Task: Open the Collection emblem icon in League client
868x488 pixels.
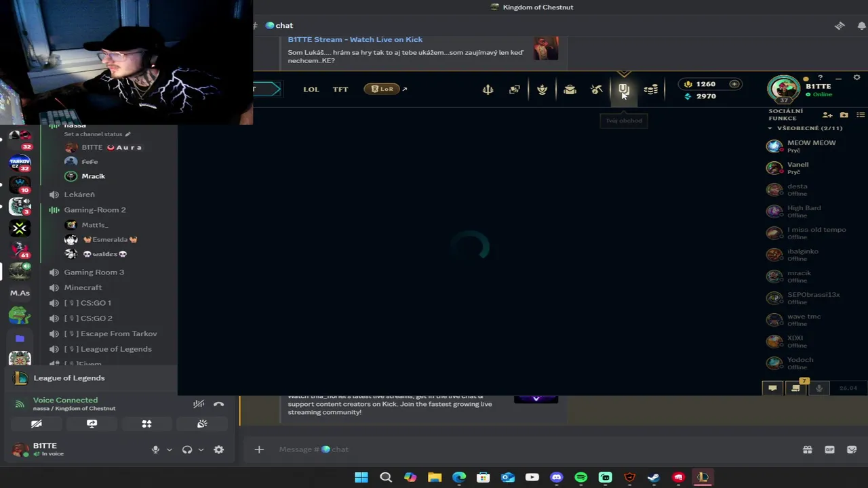Action: pyautogui.click(x=542, y=89)
